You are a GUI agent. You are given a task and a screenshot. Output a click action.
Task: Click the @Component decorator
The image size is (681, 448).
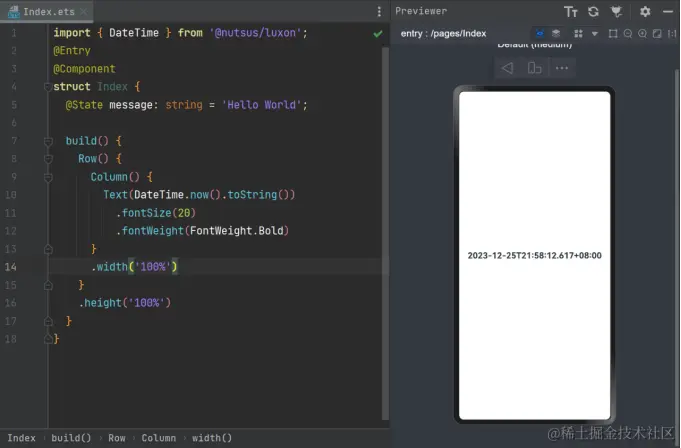pyautogui.click(x=84, y=69)
